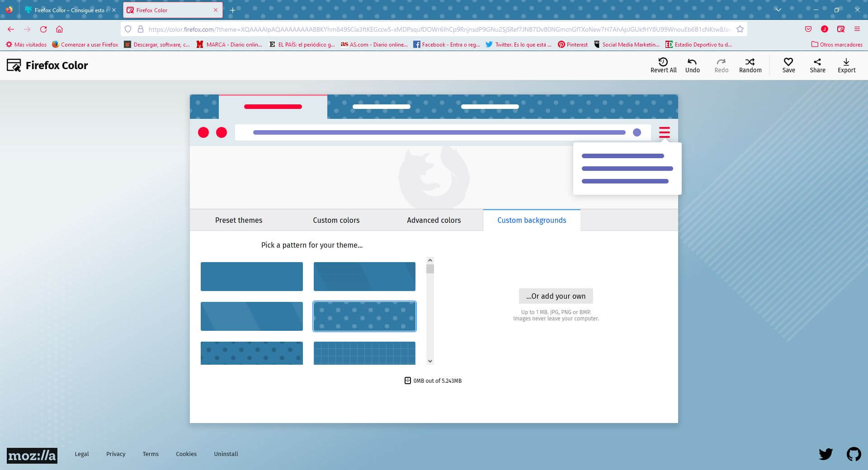Open 'EL PAÍS: el periódico' bookmark
The width and height of the screenshot is (868, 470).
(x=302, y=44)
